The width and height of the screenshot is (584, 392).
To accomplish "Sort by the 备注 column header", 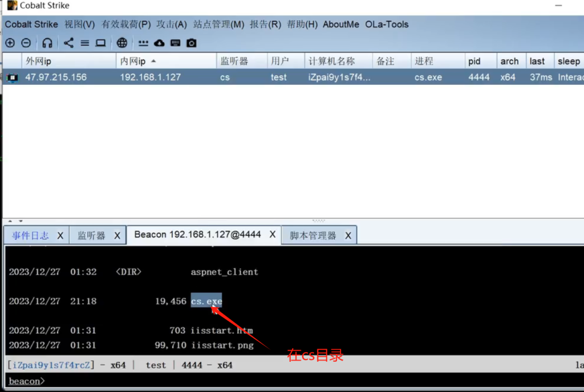I will coord(392,61).
